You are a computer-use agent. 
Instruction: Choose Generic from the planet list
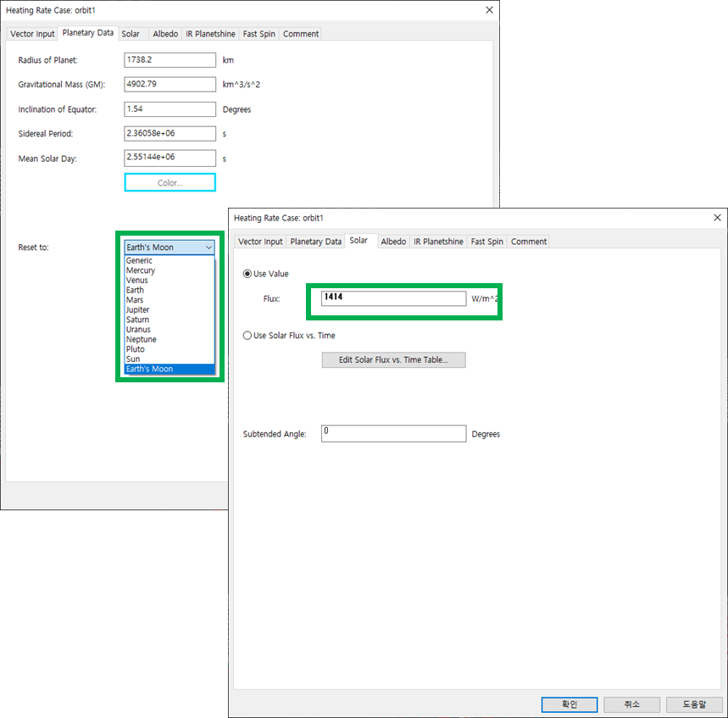pyautogui.click(x=169, y=260)
